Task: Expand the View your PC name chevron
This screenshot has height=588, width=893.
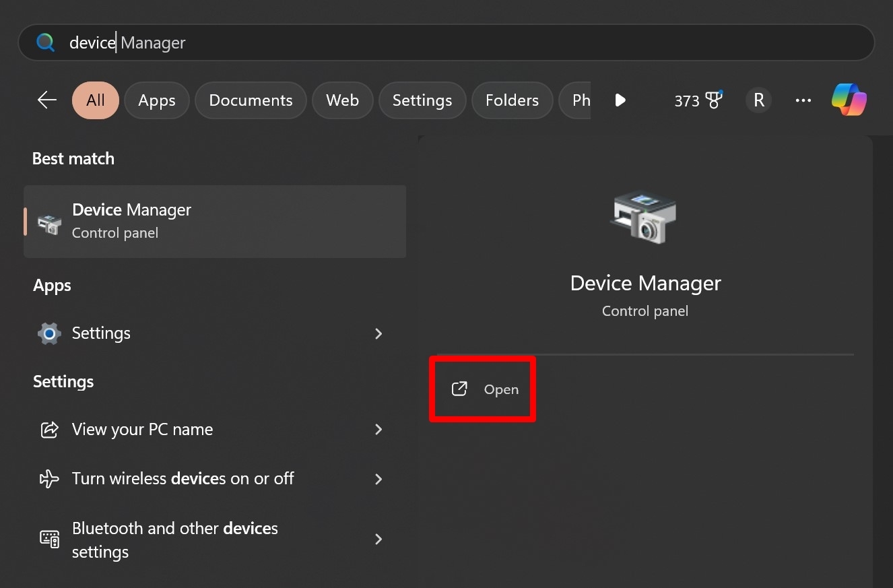Action: point(378,430)
